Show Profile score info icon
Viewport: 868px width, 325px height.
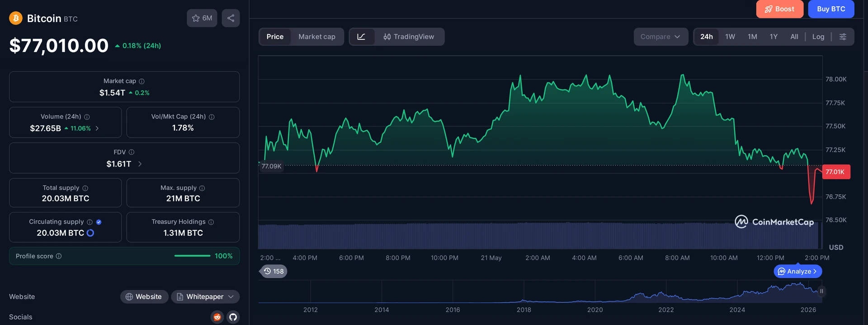[x=59, y=256]
